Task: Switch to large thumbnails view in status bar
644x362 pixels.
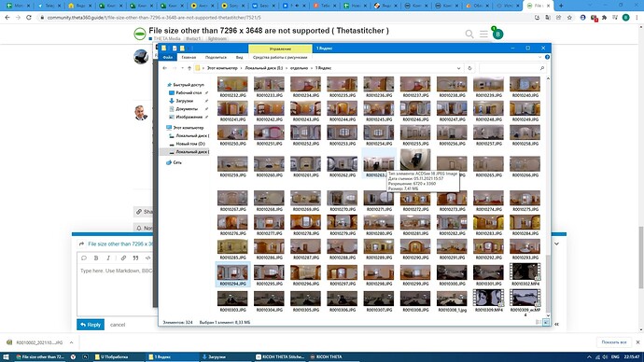Action: coord(546,322)
